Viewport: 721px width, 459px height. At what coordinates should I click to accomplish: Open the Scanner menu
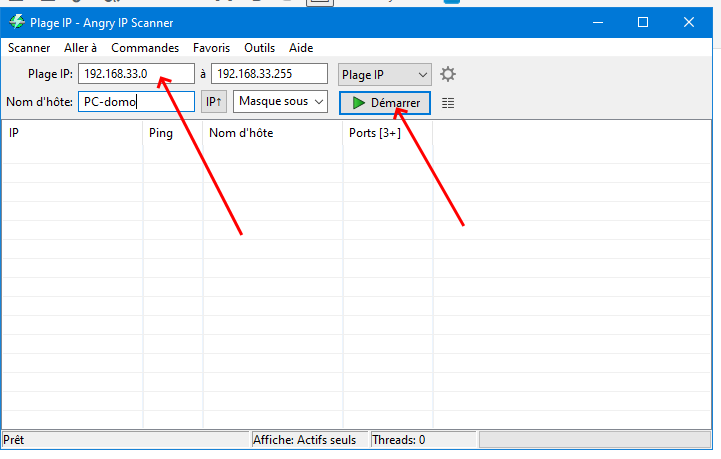point(29,48)
